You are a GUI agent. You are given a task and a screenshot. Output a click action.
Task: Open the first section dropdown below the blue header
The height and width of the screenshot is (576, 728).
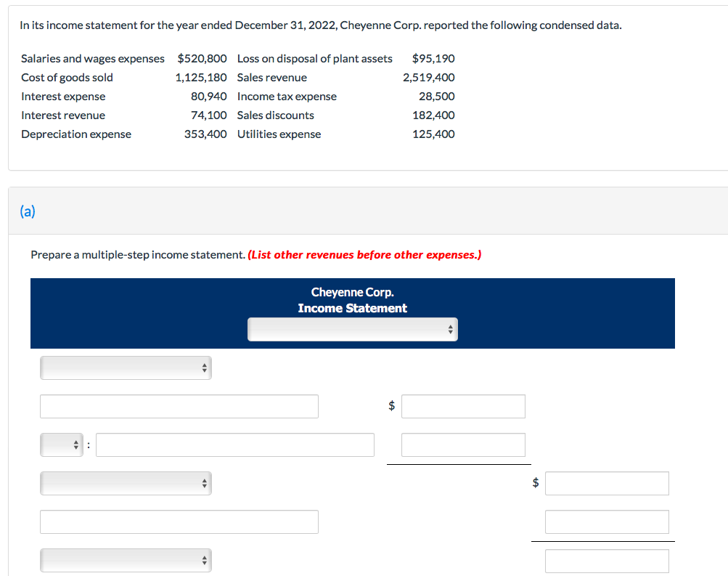(x=126, y=368)
